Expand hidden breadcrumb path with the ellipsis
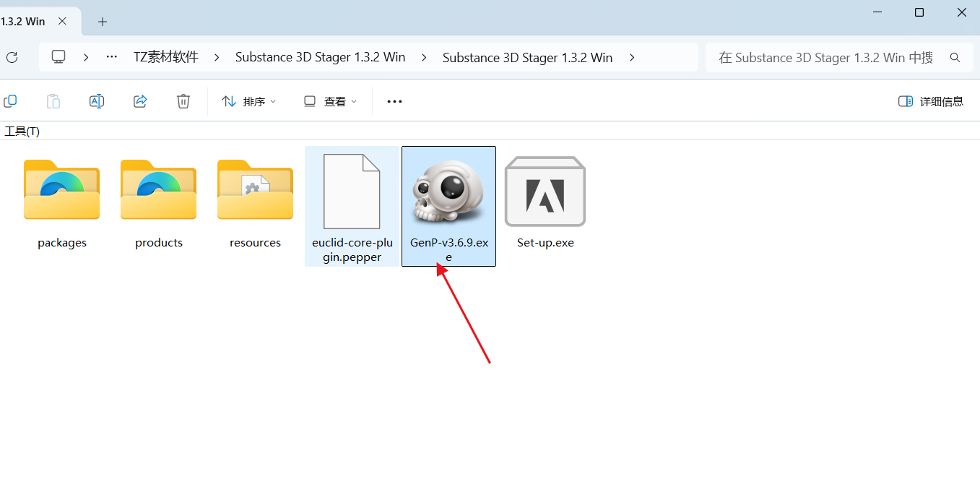Screen dimensions: 980x485 (111, 57)
